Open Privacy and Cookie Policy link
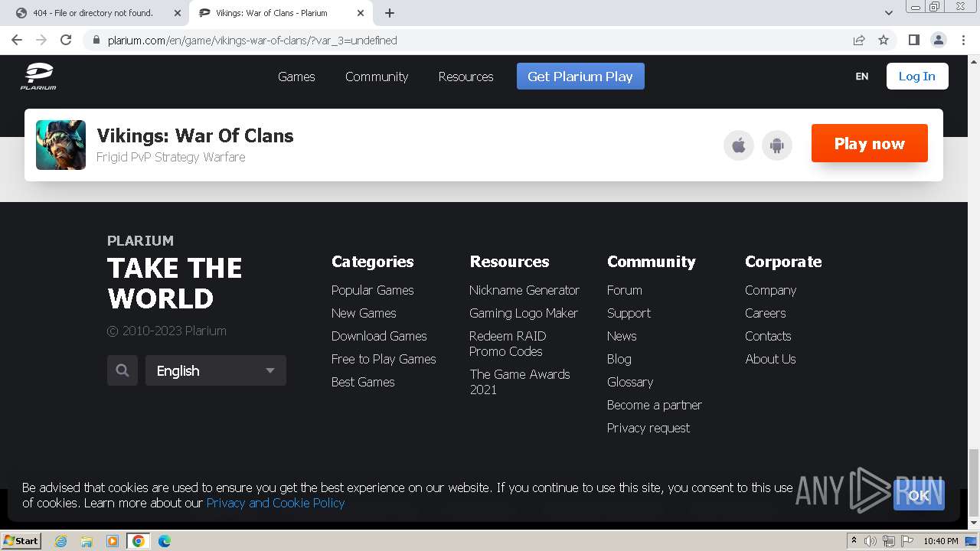This screenshot has height=551, width=980. (276, 503)
